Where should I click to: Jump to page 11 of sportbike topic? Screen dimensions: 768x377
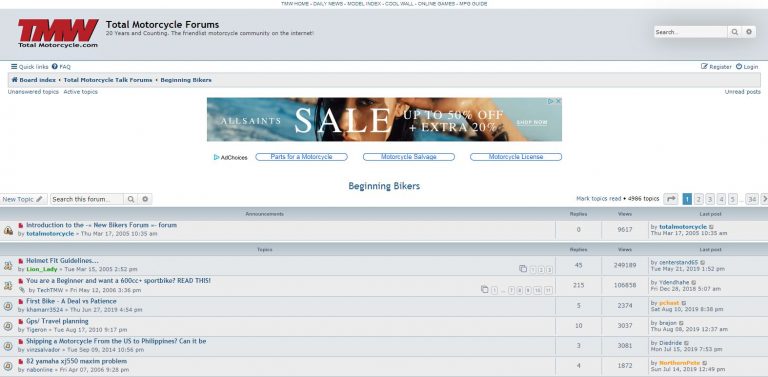pyautogui.click(x=548, y=290)
